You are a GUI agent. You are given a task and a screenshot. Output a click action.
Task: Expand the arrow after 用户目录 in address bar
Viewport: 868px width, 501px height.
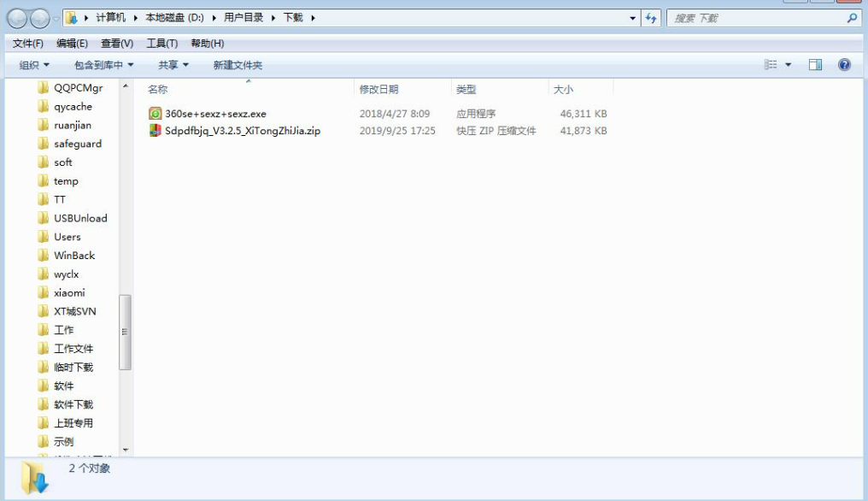click(273, 18)
